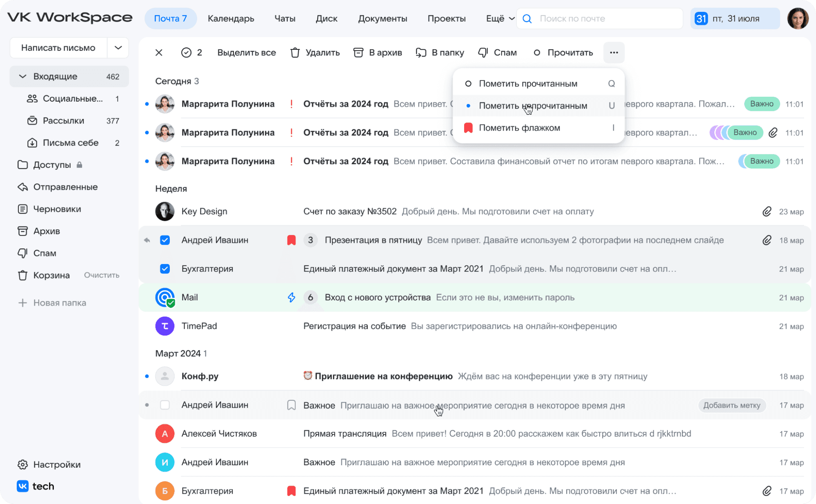The height and width of the screenshot is (504, 816).
Task: Switch to Чаты tab
Action: tap(285, 19)
